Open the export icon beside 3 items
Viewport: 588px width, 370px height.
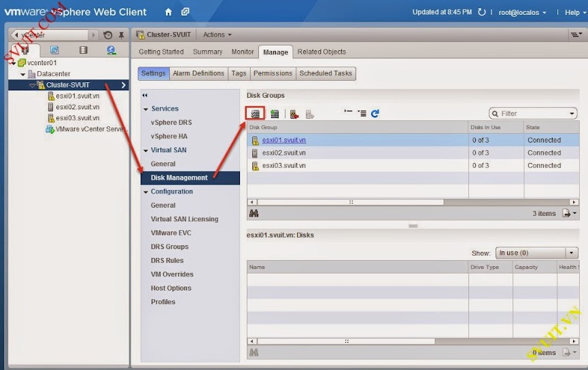[x=569, y=213]
